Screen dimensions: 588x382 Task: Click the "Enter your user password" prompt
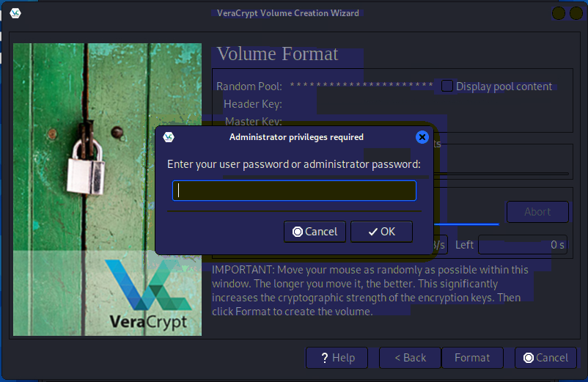click(294, 164)
